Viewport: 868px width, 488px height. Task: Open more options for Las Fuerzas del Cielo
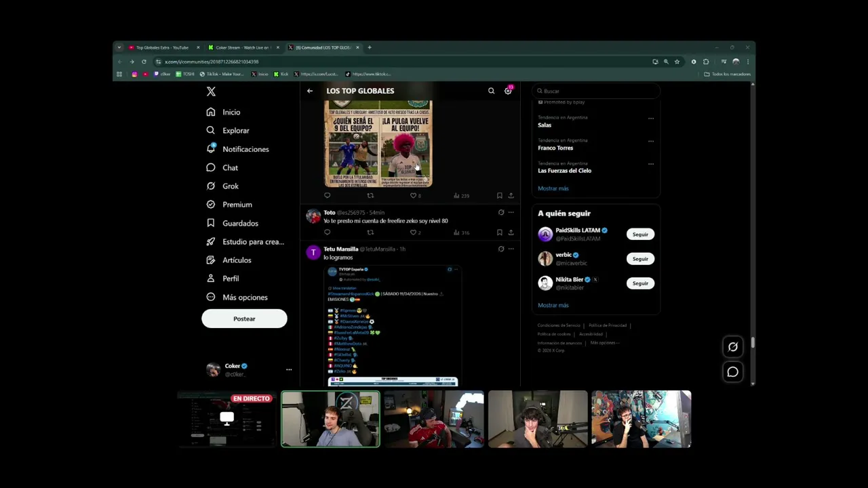651,164
